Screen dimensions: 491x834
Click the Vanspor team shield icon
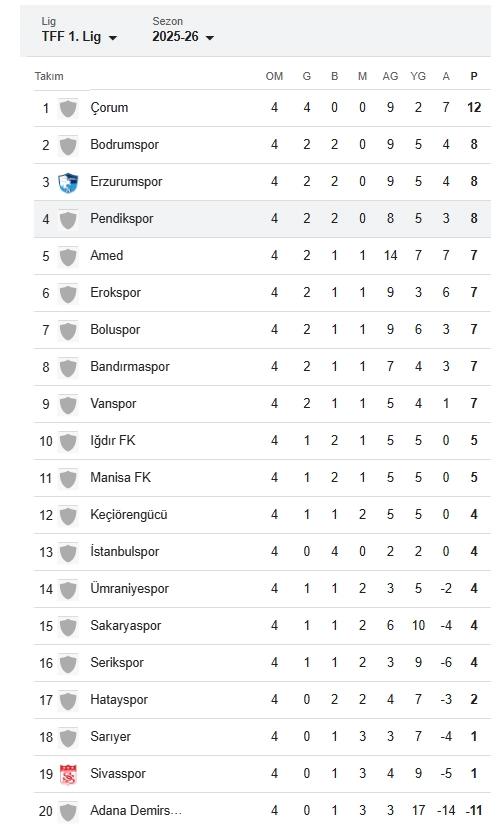tap(68, 404)
